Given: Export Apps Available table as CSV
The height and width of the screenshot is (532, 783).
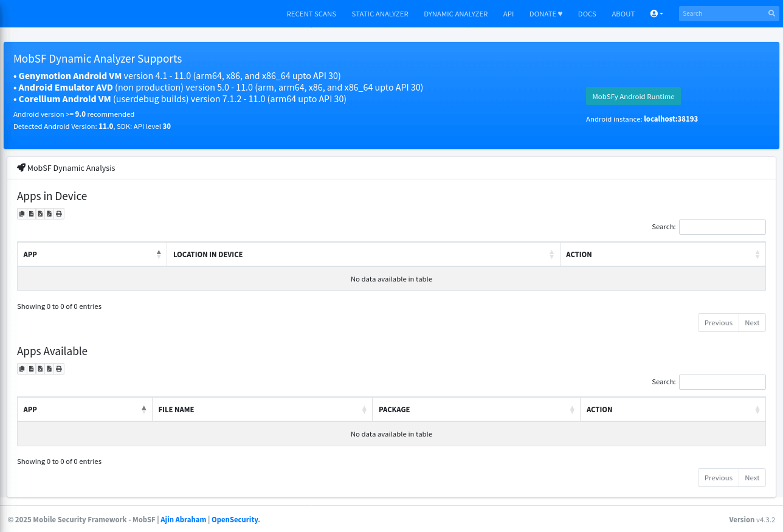Looking at the screenshot, I should (31, 368).
